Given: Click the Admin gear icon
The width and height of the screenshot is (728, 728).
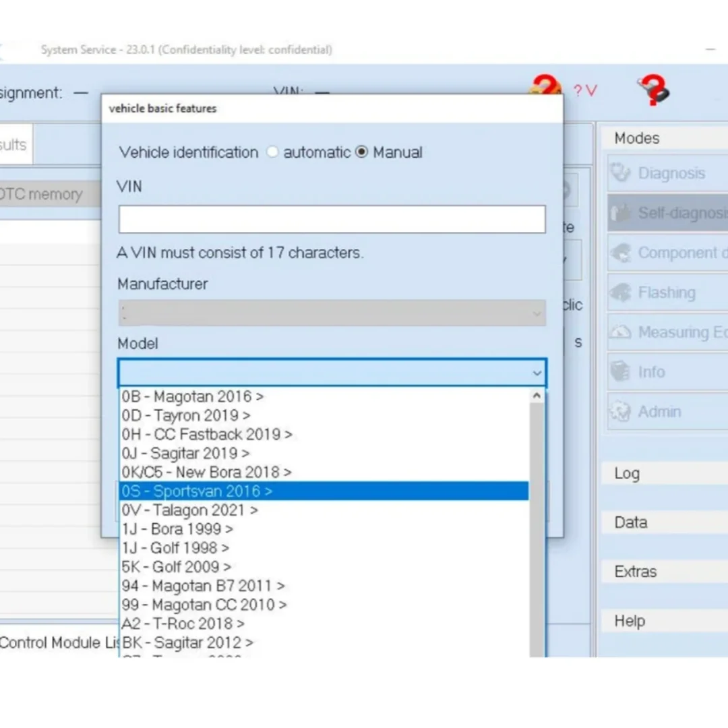Looking at the screenshot, I should [620, 411].
